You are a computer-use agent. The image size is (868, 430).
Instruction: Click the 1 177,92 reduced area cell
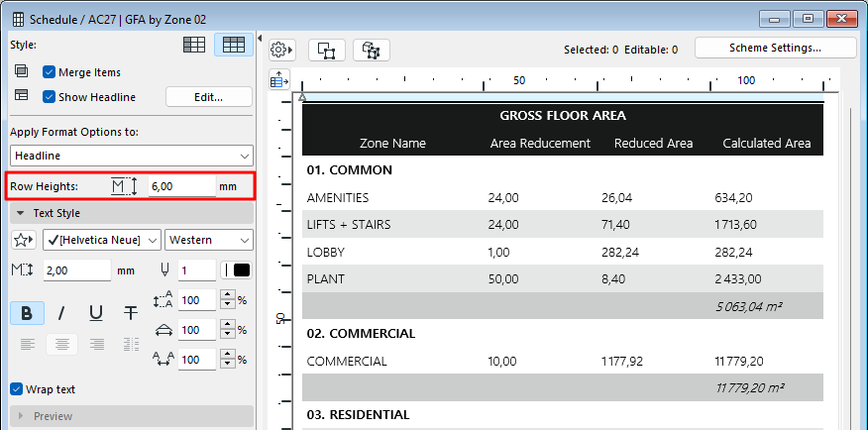click(x=622, y=362)
